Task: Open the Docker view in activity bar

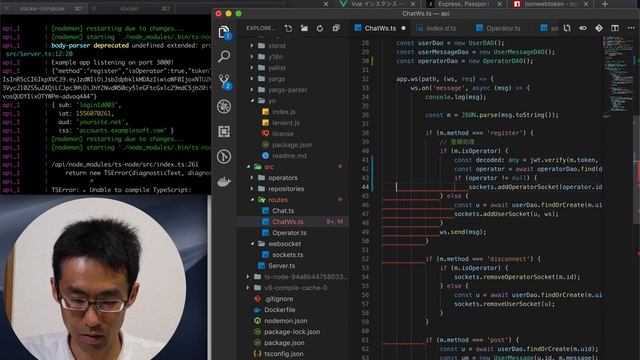Action: [224, 181]
